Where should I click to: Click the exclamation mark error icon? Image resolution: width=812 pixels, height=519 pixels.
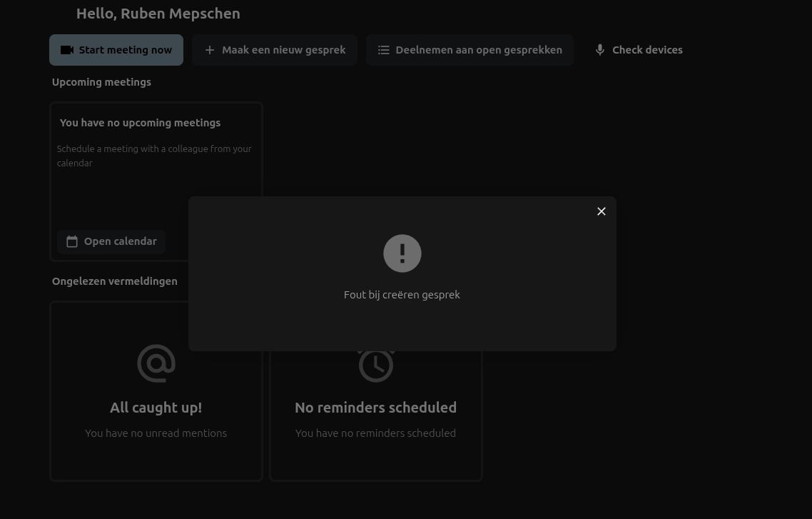click(x=402, y=253)
